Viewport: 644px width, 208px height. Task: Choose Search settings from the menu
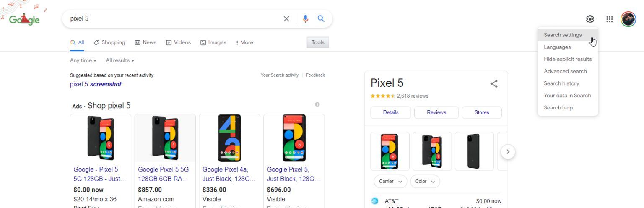pos(563,35)
